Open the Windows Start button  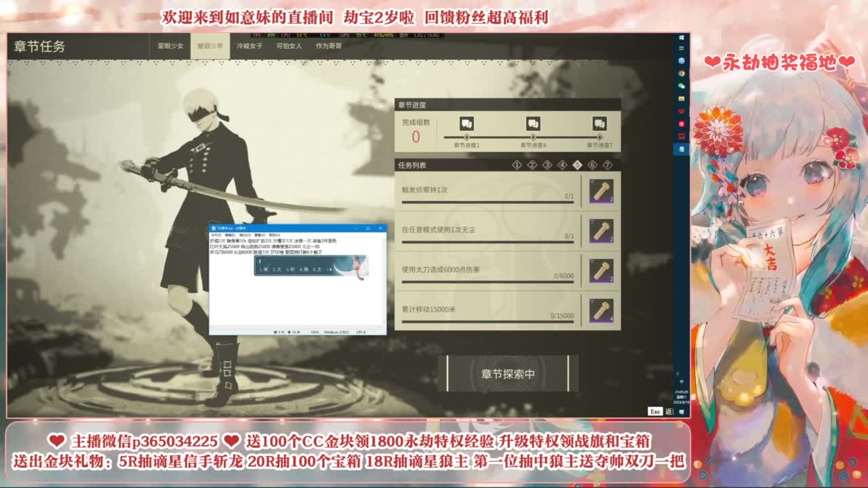coord(682,37)
